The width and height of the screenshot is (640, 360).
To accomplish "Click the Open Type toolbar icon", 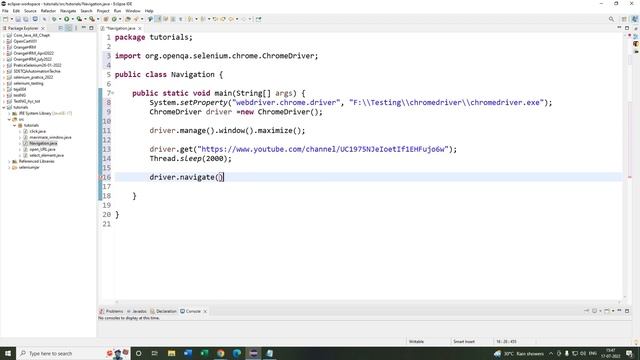I will tap(128, 19).
